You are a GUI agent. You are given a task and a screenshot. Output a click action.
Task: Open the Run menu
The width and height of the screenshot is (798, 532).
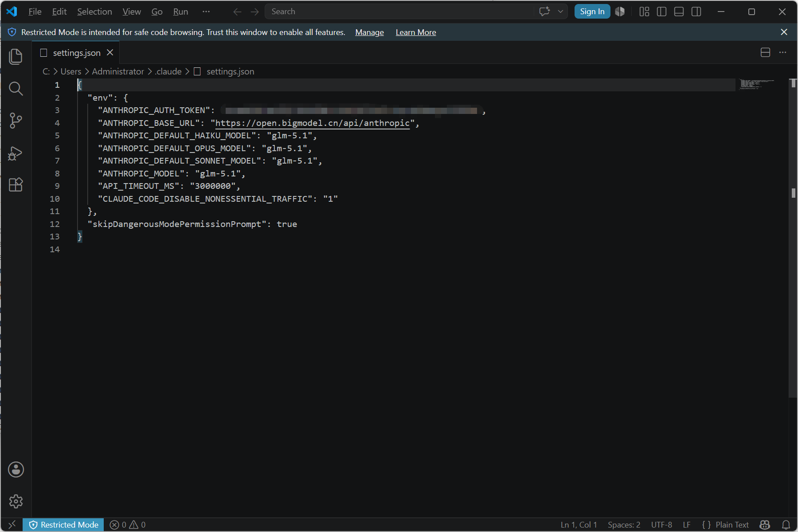[180, 12]
